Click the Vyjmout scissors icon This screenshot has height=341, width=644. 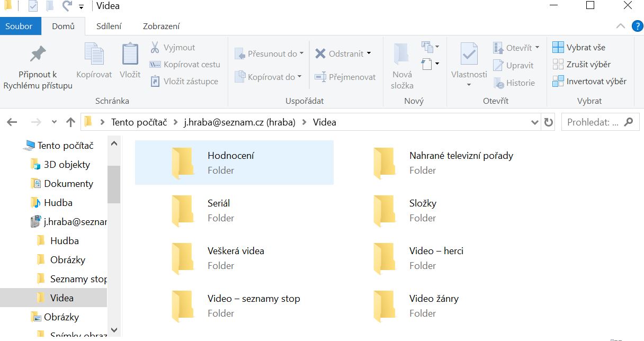coord(155,48)
